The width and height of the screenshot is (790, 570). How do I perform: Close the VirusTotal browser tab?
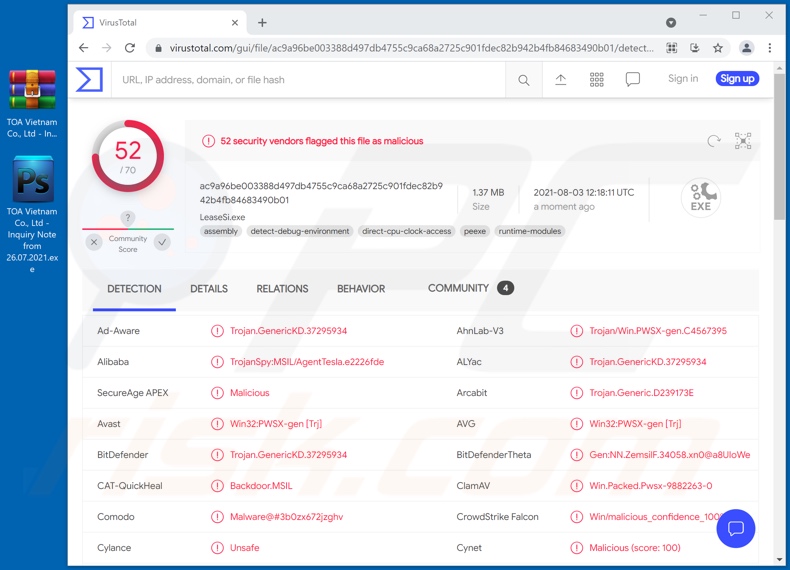coord(235,23)
